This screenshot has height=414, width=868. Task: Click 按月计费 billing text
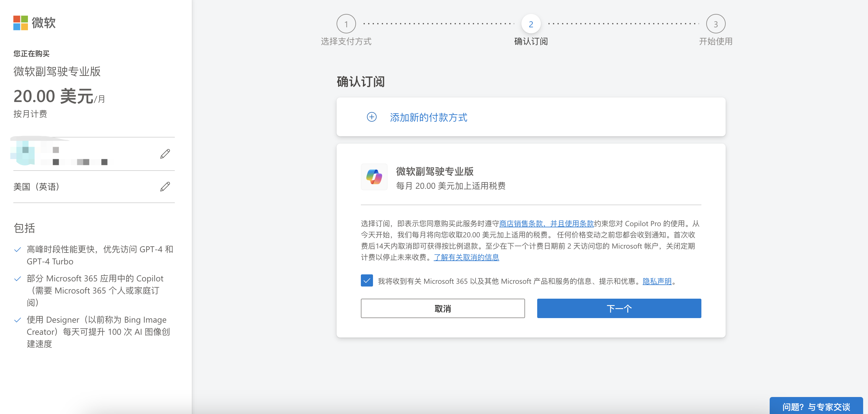[30, 114]
